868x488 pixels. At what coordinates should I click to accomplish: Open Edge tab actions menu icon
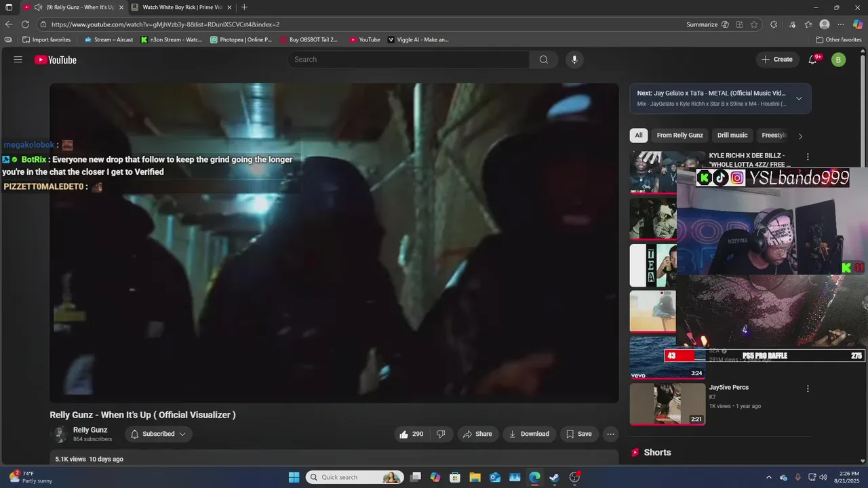[9, 7]
